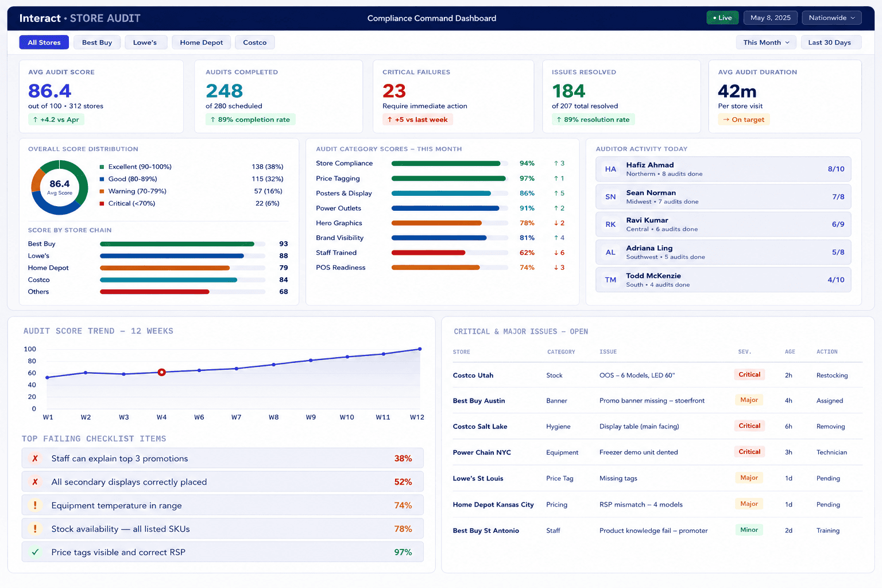Click the Price Tagging category bar
882x588 pixels.
450,179
